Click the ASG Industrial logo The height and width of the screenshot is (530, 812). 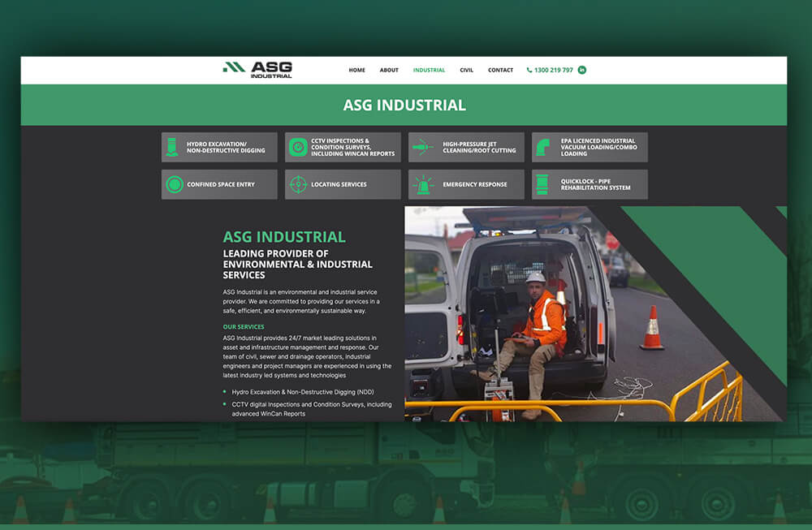[257, 70]
